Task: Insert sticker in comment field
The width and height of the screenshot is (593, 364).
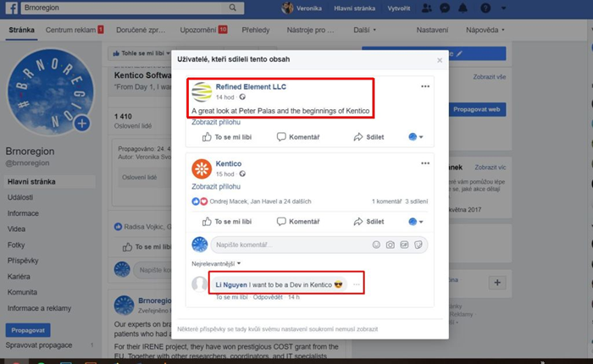Action: 418,245
